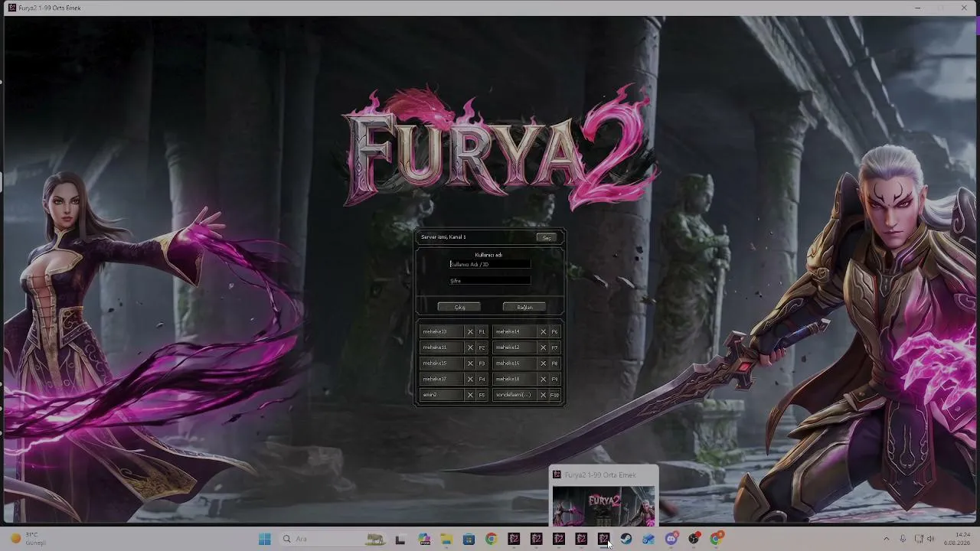Screen dimensions: 980x551
Task: Click the F5 quick-login button
Action: coord(482,395)
